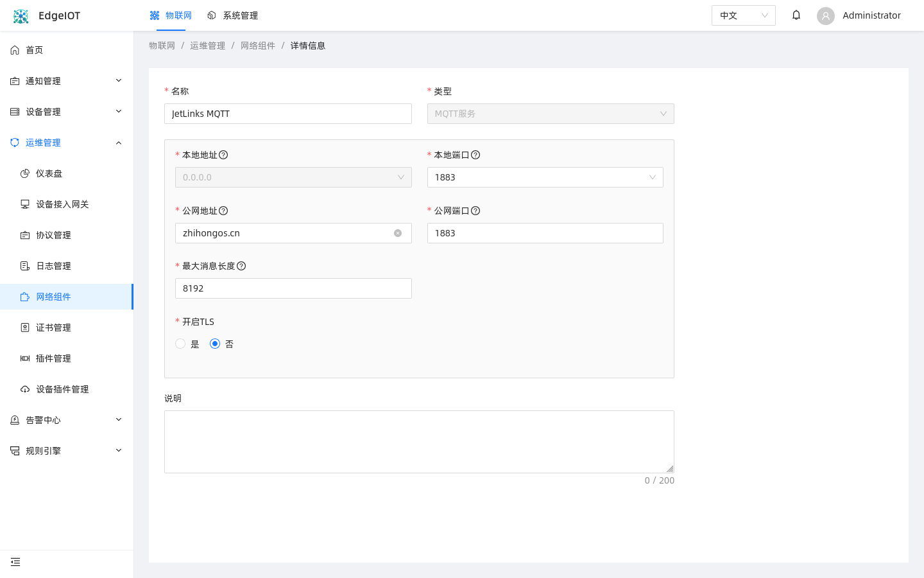
Task: Show help tooltip for 公网地址
Action: [x=223, y=211]
